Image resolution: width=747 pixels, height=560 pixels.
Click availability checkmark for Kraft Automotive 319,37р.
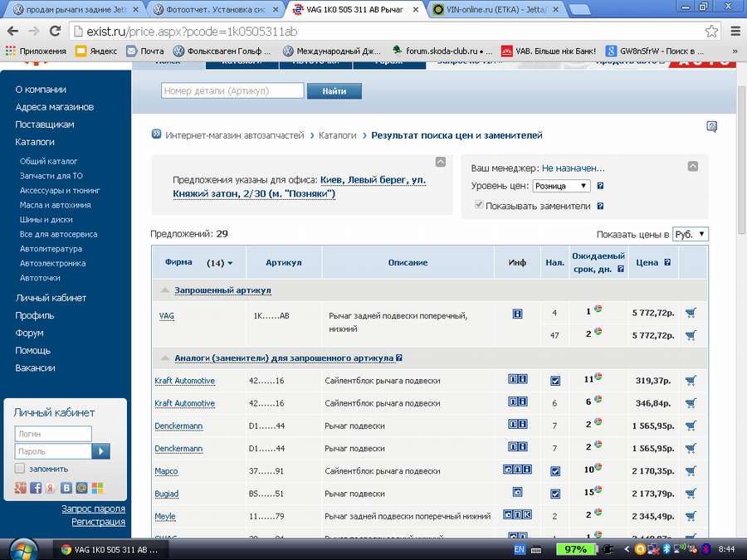click(555, 381)
